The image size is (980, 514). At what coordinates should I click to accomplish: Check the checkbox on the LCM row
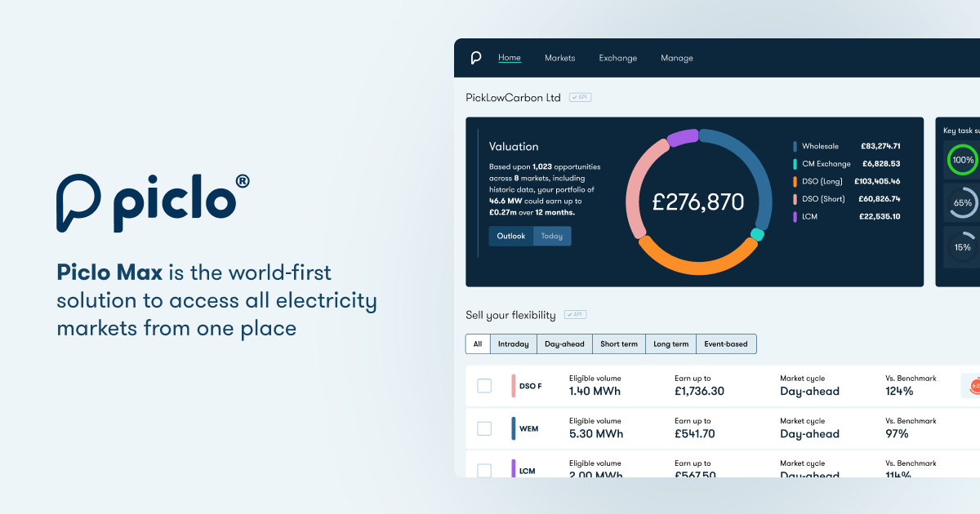(485, 470)
